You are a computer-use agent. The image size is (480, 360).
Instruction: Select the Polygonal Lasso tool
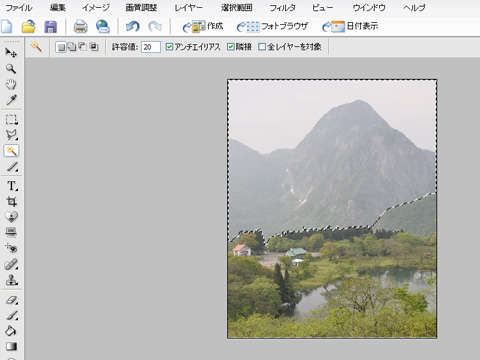click(11, 135)
